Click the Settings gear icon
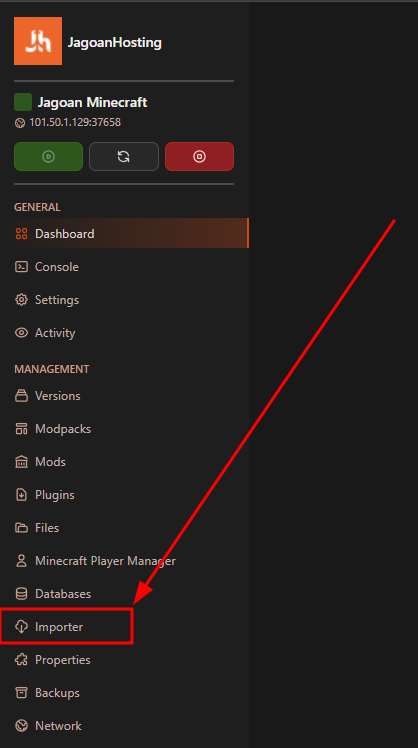Viewport: 418px width, 748px height. 21,300
